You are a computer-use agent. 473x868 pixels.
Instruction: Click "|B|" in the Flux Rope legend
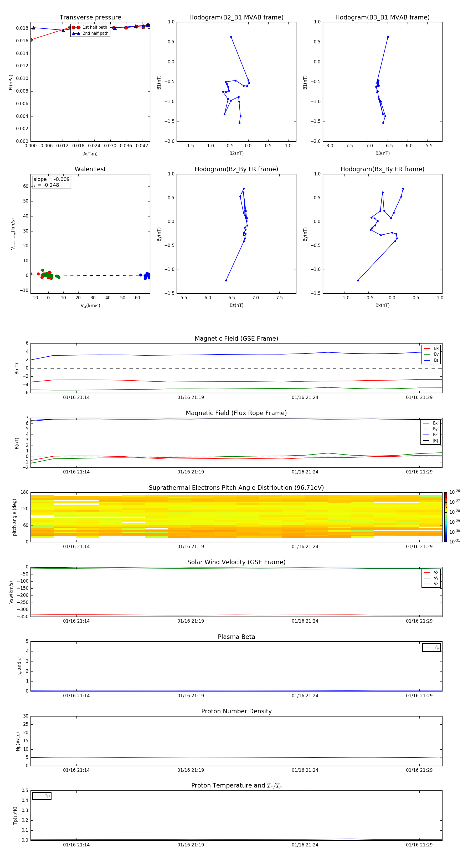coord(436,441)
